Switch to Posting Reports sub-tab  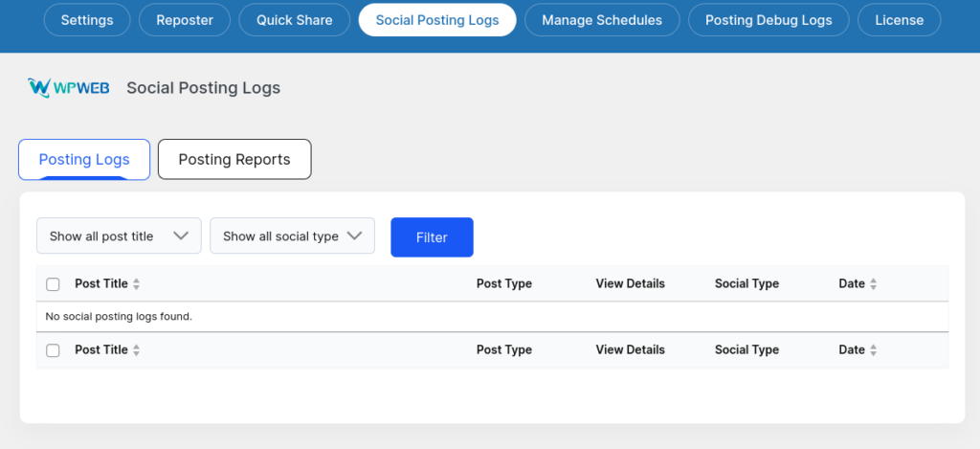[x=234, y=160]
